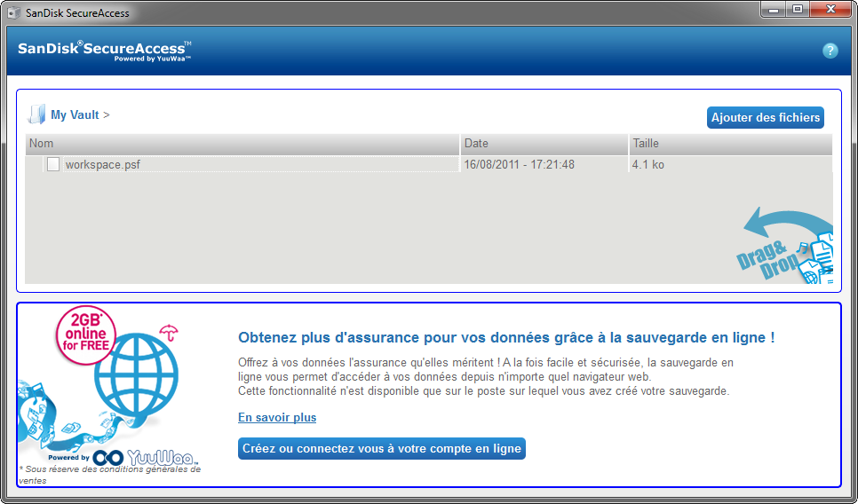Image resolution: width=858 pixels, height=504 pixels.
Task: Click the YuuWaa logo
Action: tap(145, 458)
